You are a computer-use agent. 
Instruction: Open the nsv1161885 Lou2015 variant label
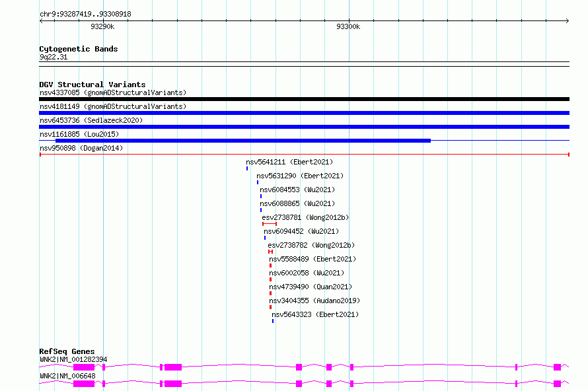[x=79, y=134]
